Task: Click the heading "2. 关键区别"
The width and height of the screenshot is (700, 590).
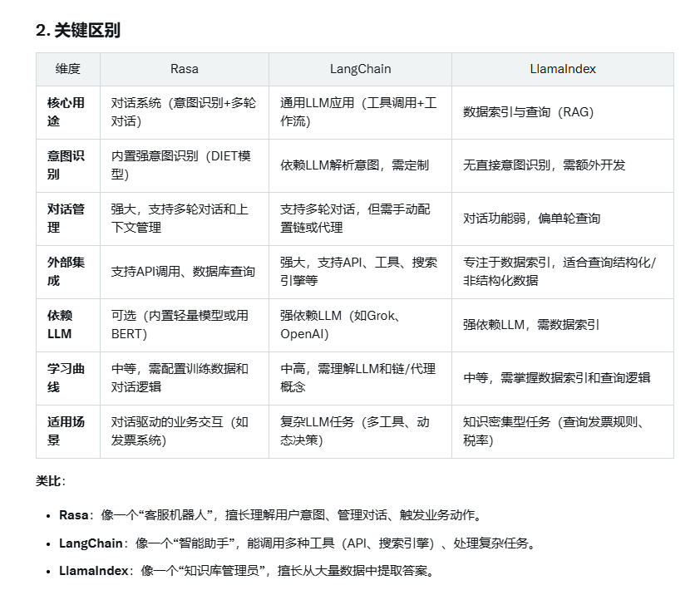Action: click(x=78, y=30)
